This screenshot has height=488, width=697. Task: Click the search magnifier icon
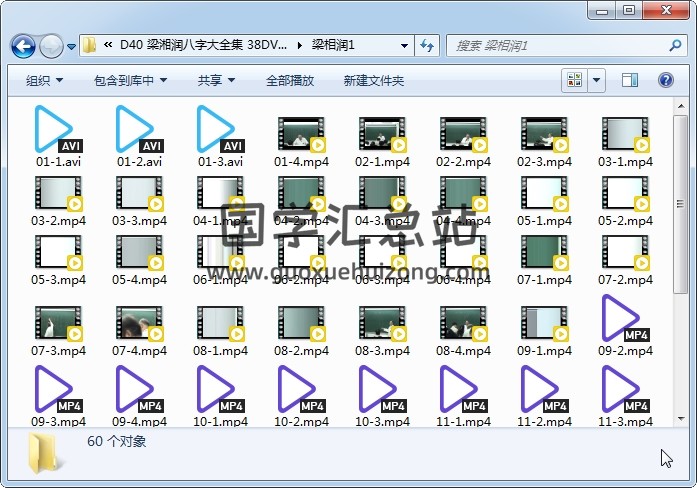(675, 46)
